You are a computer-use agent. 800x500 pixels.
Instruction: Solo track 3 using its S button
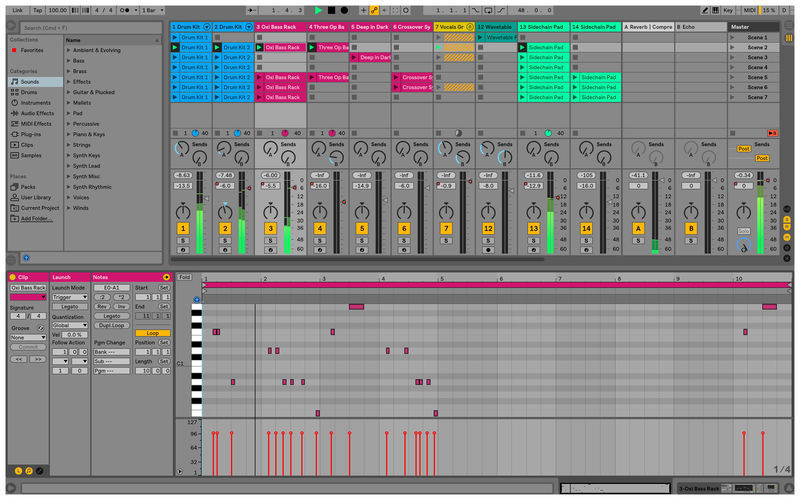pos(270,241)
